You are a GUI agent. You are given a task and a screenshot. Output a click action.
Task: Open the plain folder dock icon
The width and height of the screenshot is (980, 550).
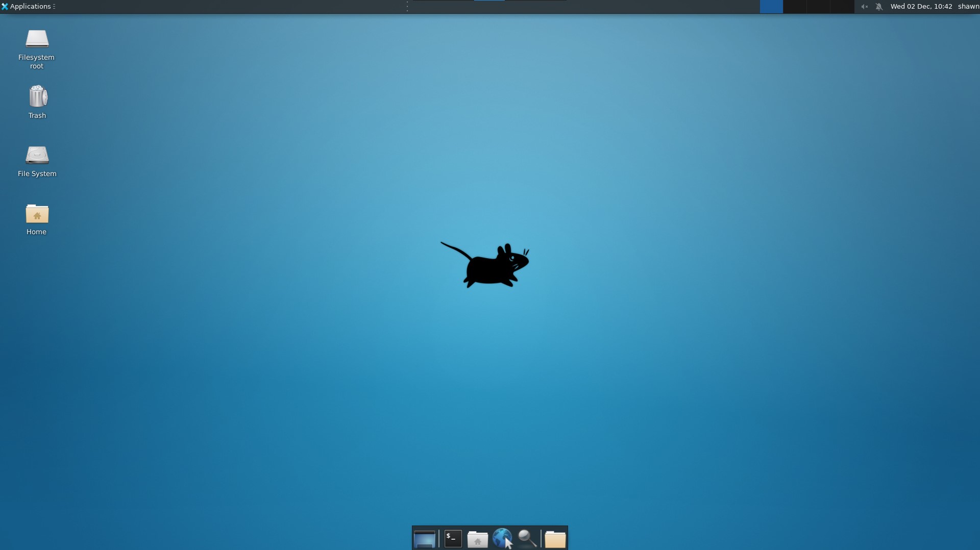tap(555, 539)
